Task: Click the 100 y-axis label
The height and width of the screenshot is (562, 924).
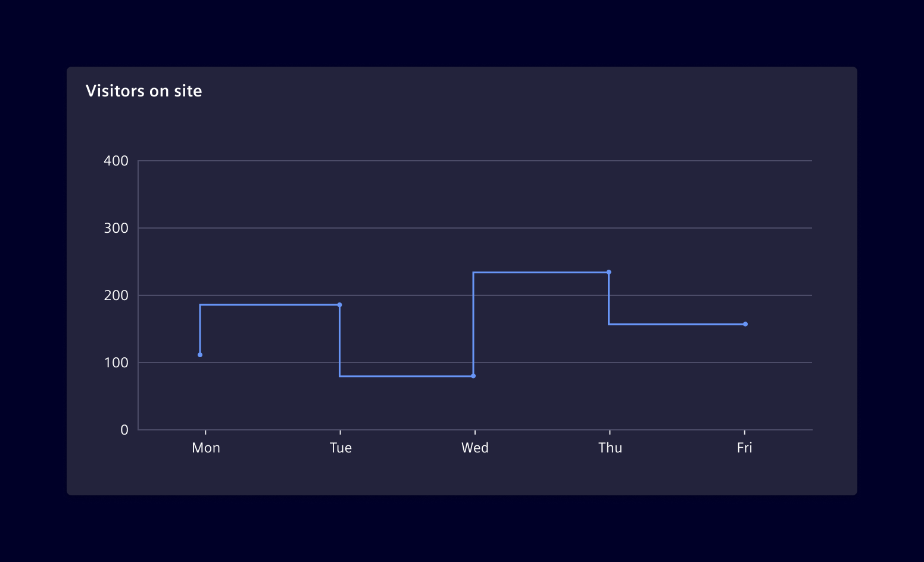Action: tap(118, 362)
